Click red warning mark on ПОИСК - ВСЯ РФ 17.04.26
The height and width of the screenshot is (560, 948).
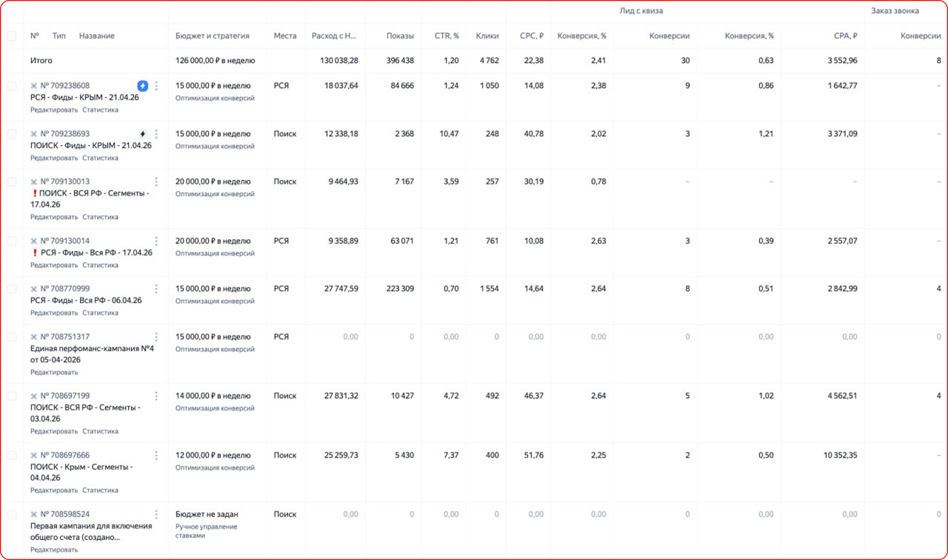(x=35, y=194)
